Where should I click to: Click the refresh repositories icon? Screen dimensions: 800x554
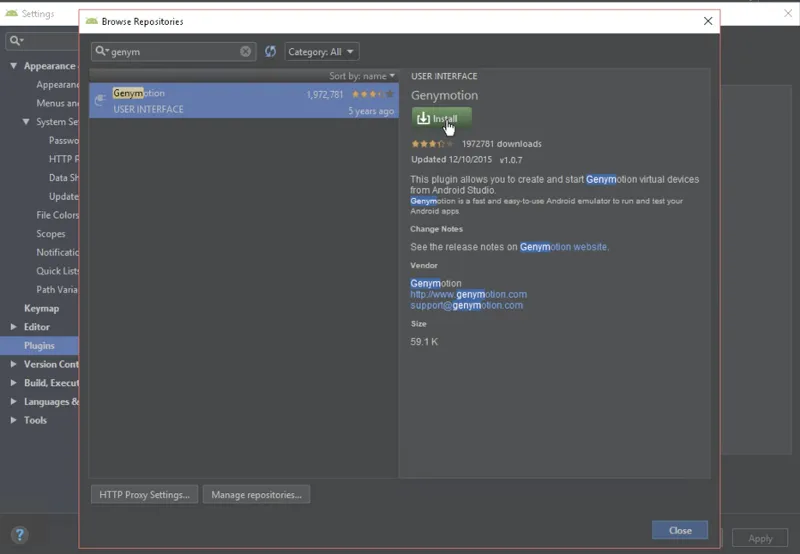270,51
